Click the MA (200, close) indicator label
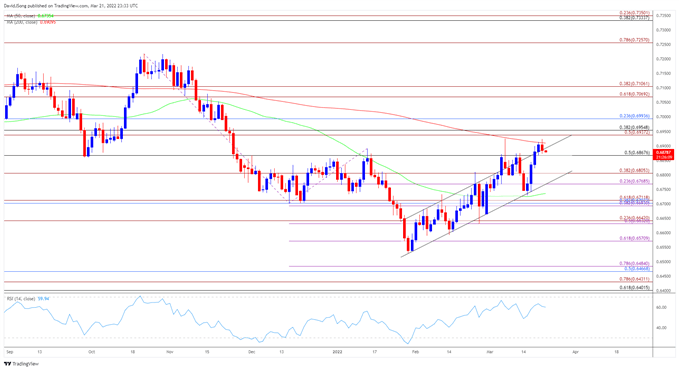Image resolution: width=679 pixels, height=370 pixels. click(31, 22)
